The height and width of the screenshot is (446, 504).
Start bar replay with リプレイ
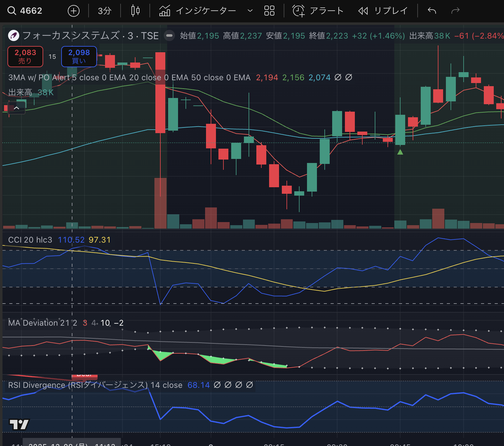pos(383,11)
